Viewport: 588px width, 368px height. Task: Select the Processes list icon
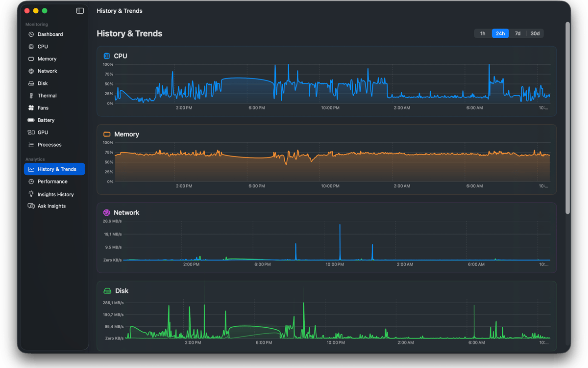[x=31, y=145]
